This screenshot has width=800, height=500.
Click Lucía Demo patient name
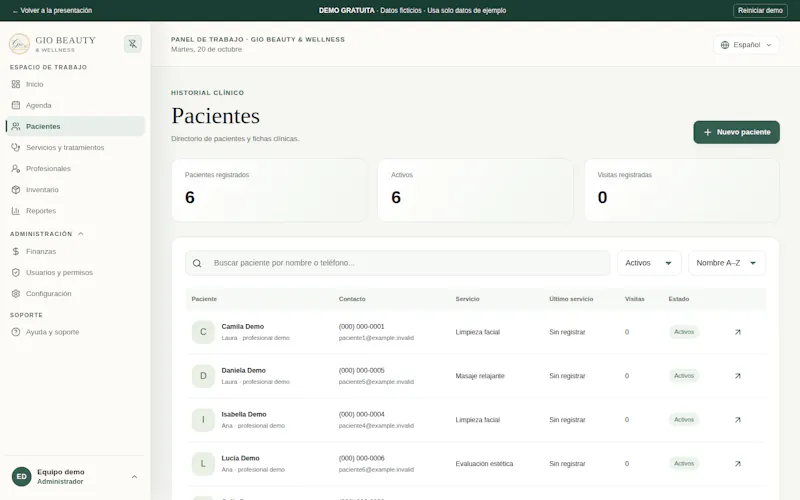point(240,458)
